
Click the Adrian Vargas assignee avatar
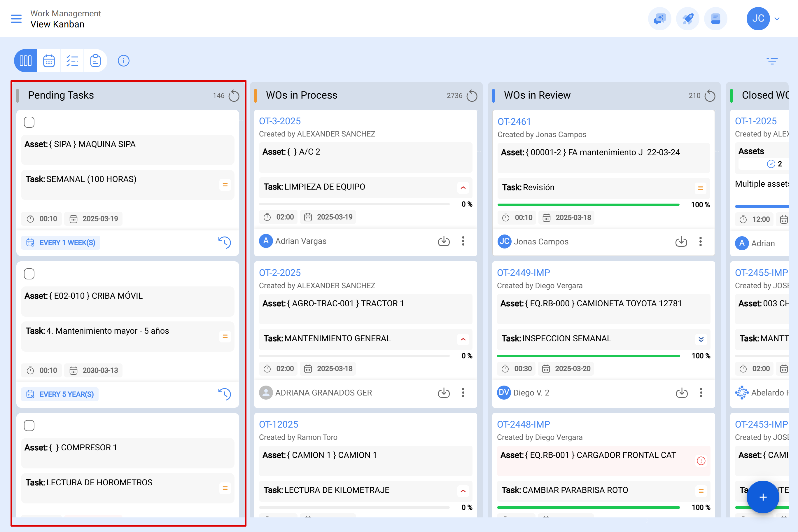(x=266, y=241)
